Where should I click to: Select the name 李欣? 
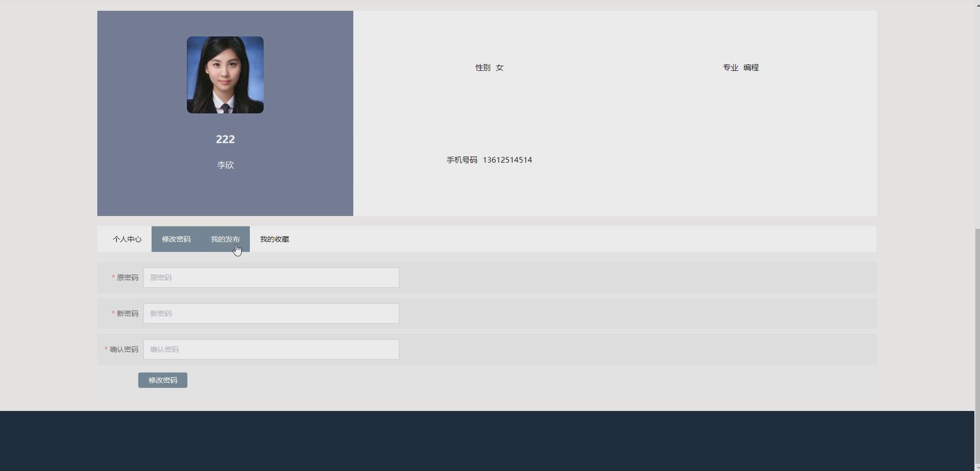point(225,165)
